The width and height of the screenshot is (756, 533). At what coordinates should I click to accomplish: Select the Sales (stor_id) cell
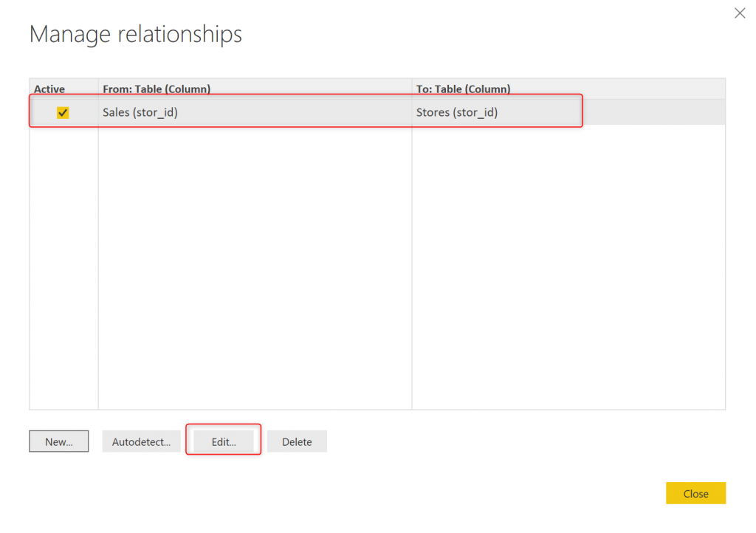(140, 113)
